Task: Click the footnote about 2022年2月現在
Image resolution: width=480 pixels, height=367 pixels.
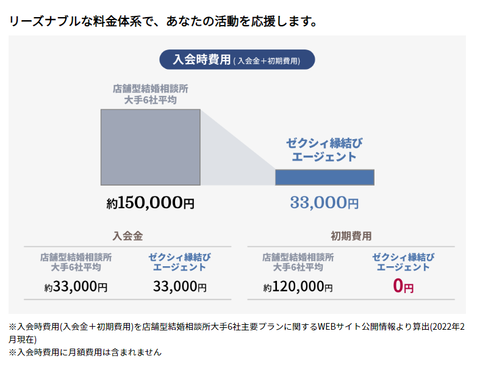Action: [237, 333]
